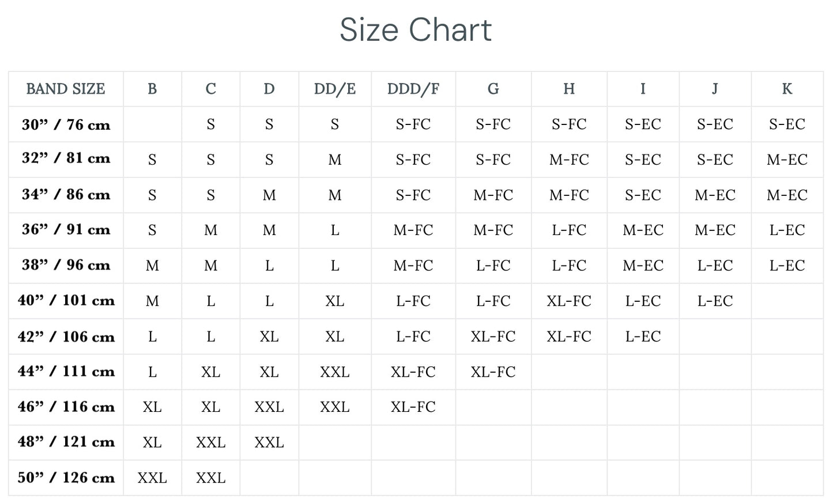This screenshot has height=504, width=833.
Task: Click the 50” / 126 cm row label
Action: tap(66, 478)
